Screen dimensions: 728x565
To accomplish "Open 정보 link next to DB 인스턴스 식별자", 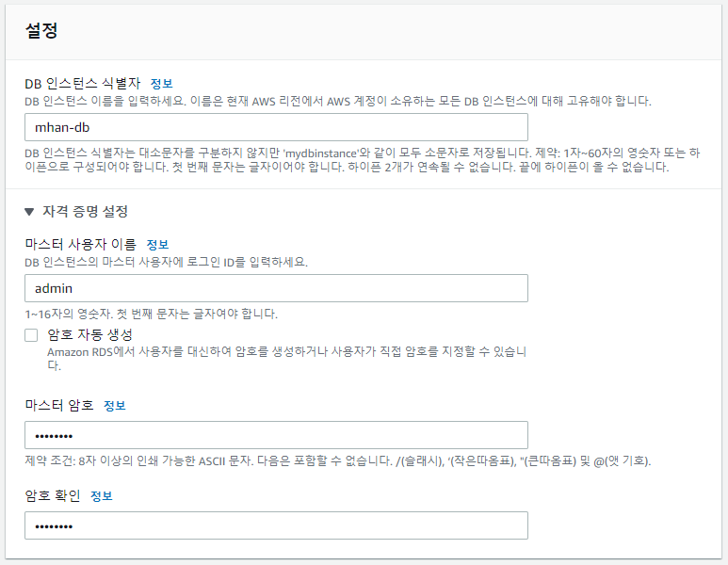I will point(162,84).
